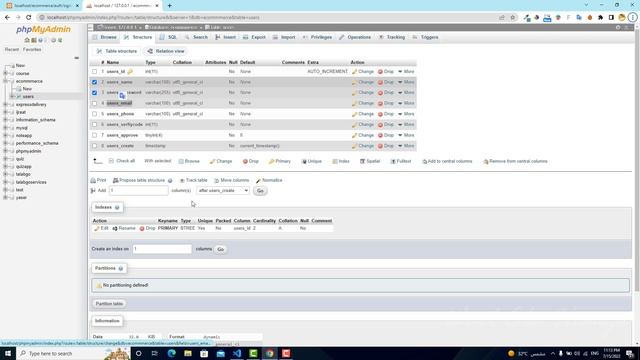Click the add columns count field
This screenshot has height=360, width=640.
coord(138,191)
